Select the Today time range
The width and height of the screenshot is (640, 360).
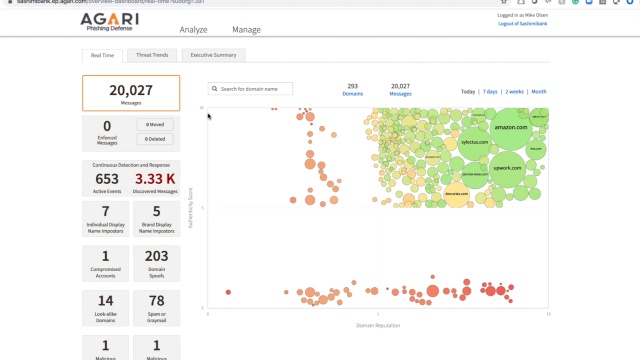[468, 91]
